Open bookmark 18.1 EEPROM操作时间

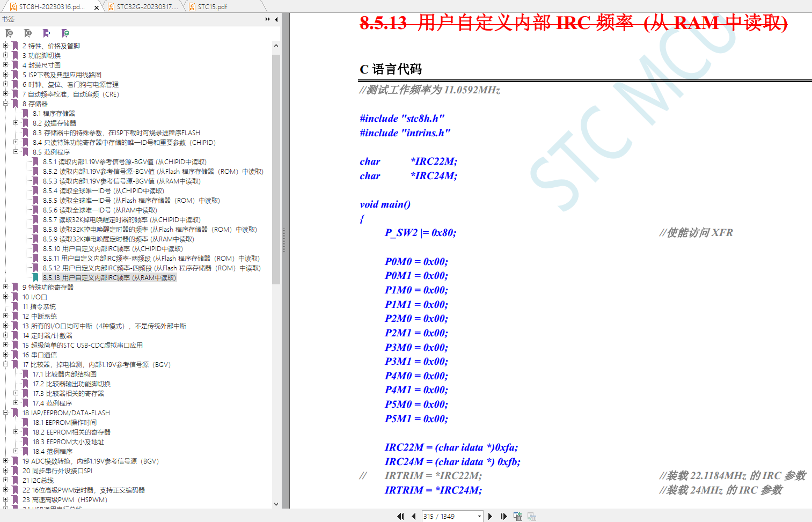click(64, 422)
